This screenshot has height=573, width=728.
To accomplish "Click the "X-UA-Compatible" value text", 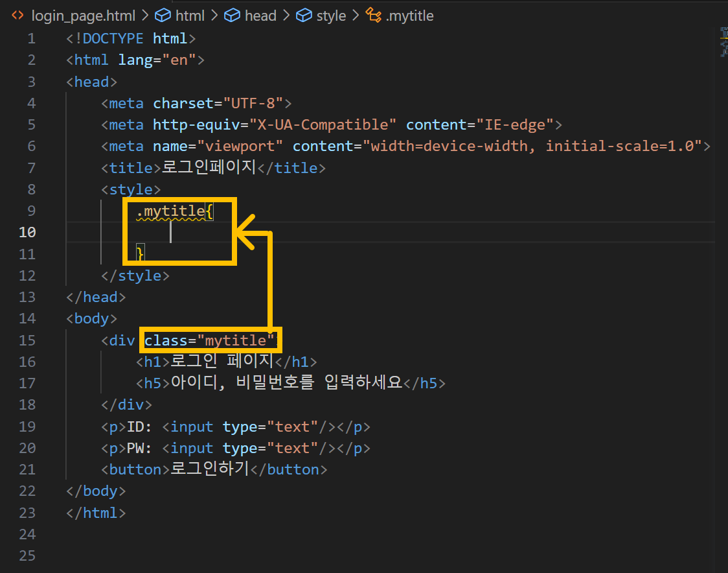I will coord(323,124).
